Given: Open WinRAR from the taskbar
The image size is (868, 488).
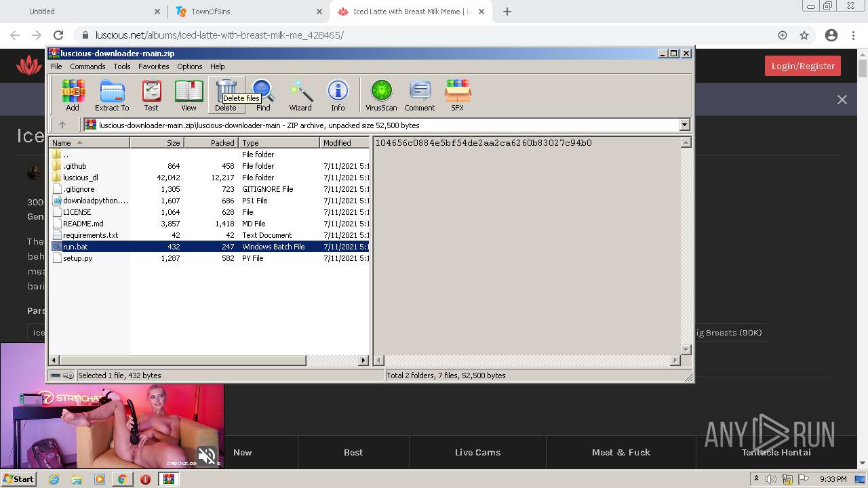Looking at the screenshot, I should click(168, 479).
